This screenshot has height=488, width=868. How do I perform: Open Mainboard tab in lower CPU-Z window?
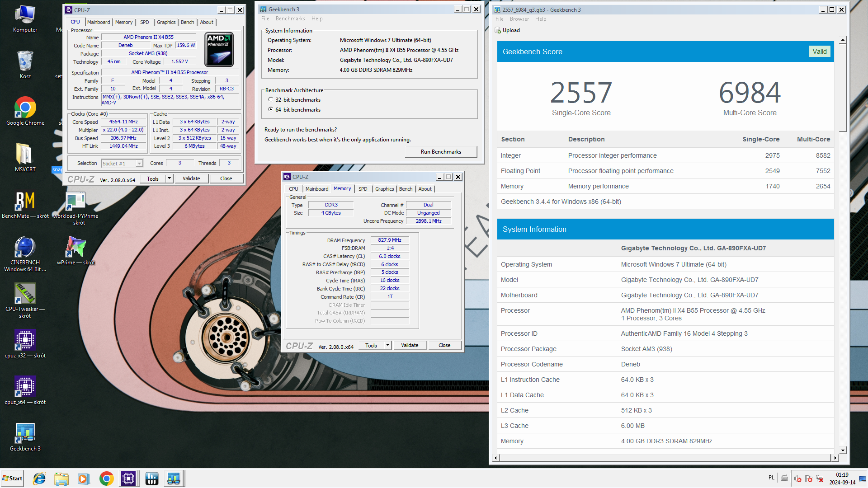pos(317,189)
